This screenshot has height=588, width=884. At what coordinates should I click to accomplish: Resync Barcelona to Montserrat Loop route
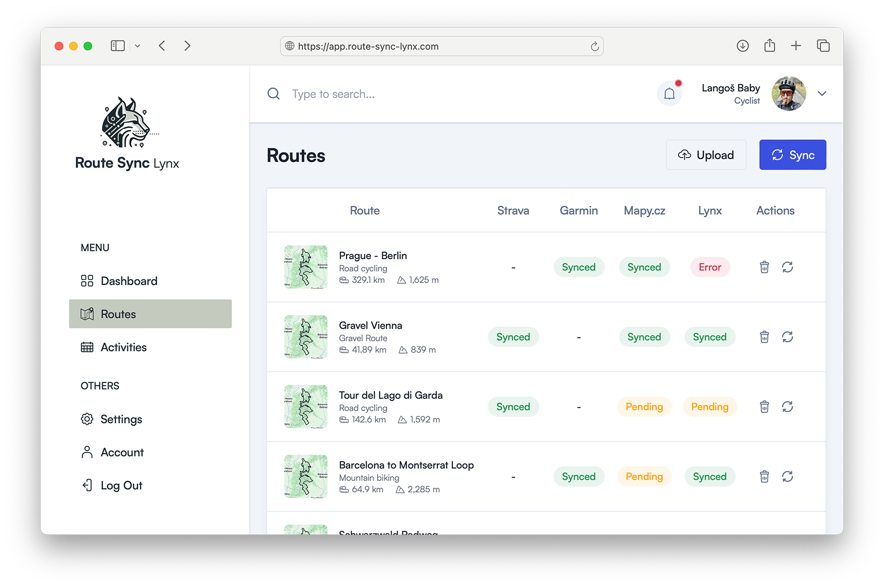coord(787,476)
